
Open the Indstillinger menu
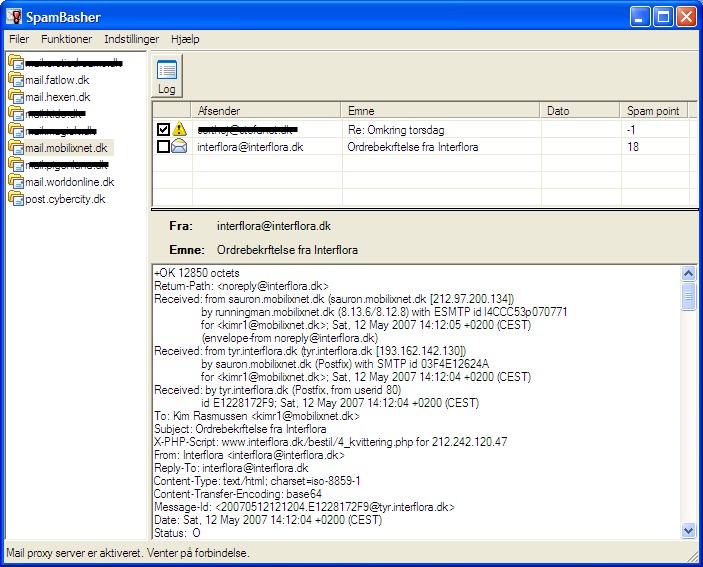(x=131, y=39)
